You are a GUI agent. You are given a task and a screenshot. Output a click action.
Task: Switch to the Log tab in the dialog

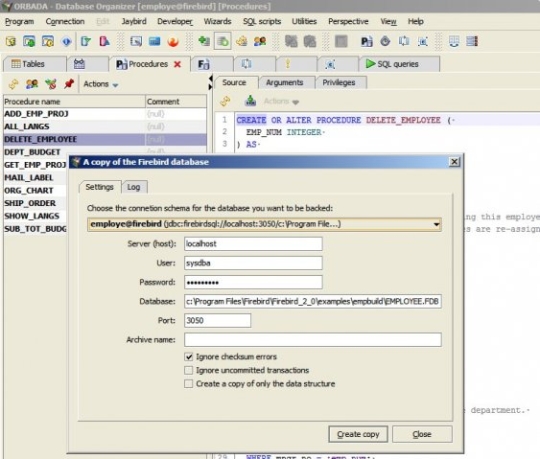tap(134, 187)
